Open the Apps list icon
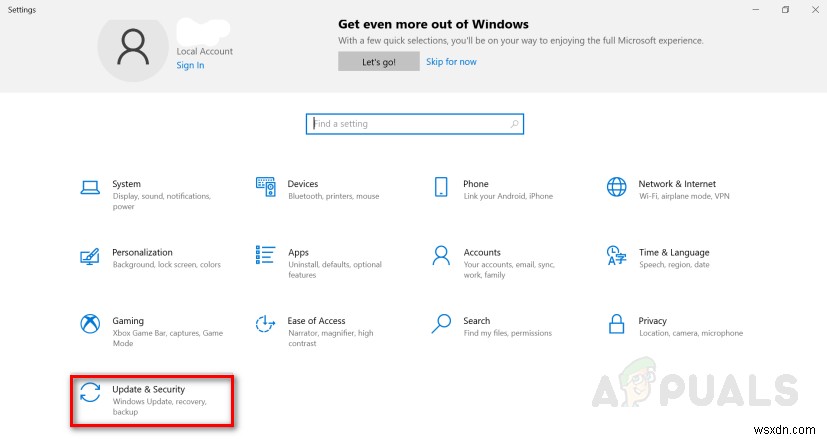This screenshot has width=827, height=440. coord(265,255)
